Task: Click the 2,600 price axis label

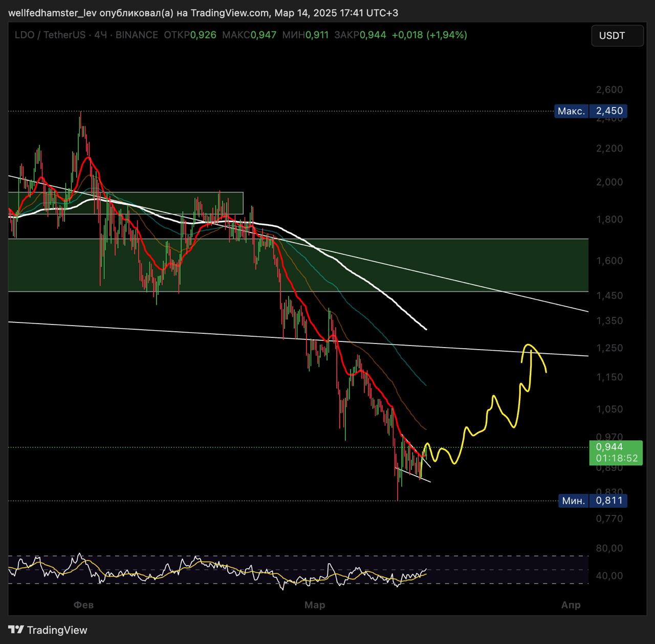Action: 609,90
